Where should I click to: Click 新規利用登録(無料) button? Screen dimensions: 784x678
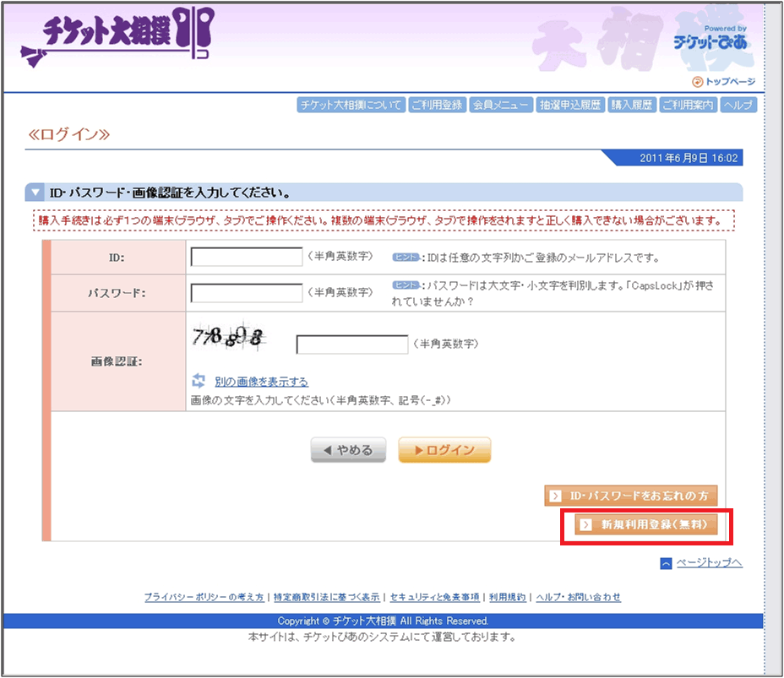click(x=646, y=524)
